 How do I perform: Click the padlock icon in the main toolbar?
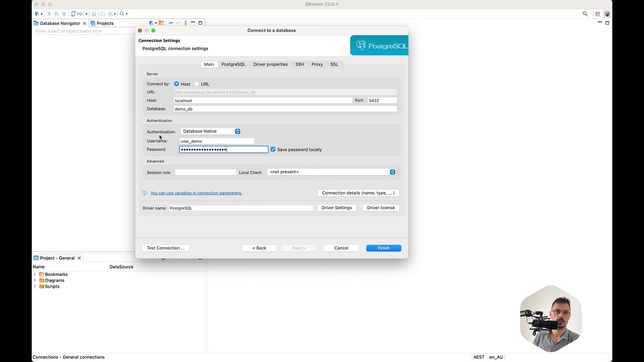94,14
